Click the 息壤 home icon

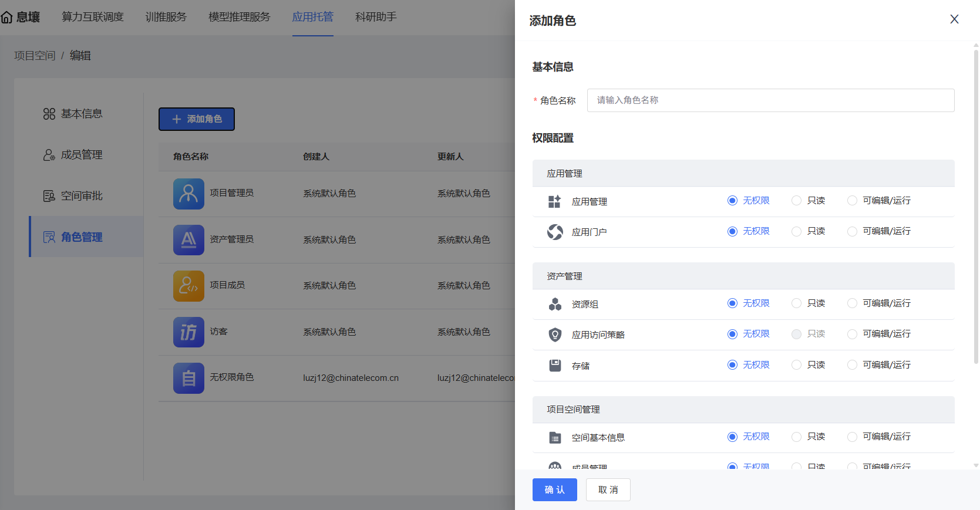[x=7, y=18]
